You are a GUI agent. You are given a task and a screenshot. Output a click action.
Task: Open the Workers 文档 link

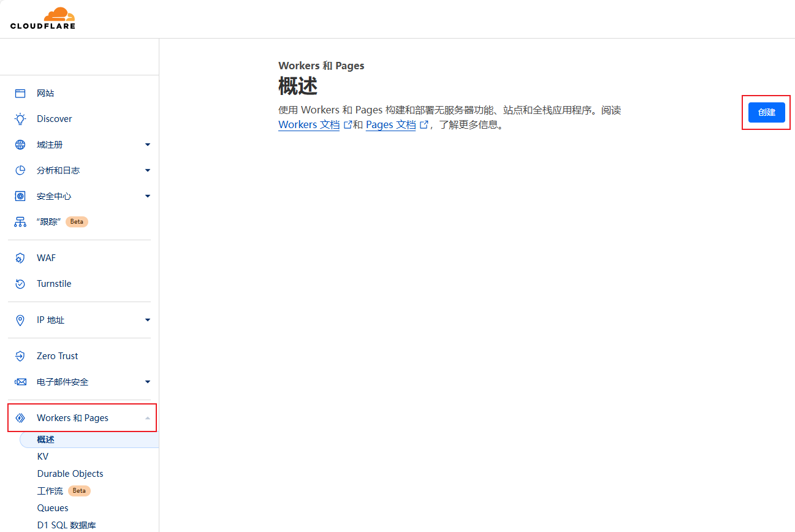pyautogui.click(x=309, y=125)
